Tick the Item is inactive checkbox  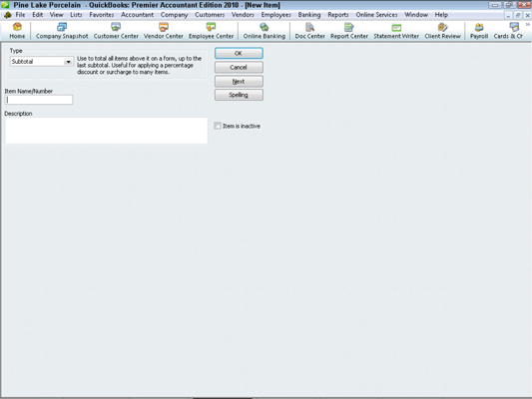point(218,126)
